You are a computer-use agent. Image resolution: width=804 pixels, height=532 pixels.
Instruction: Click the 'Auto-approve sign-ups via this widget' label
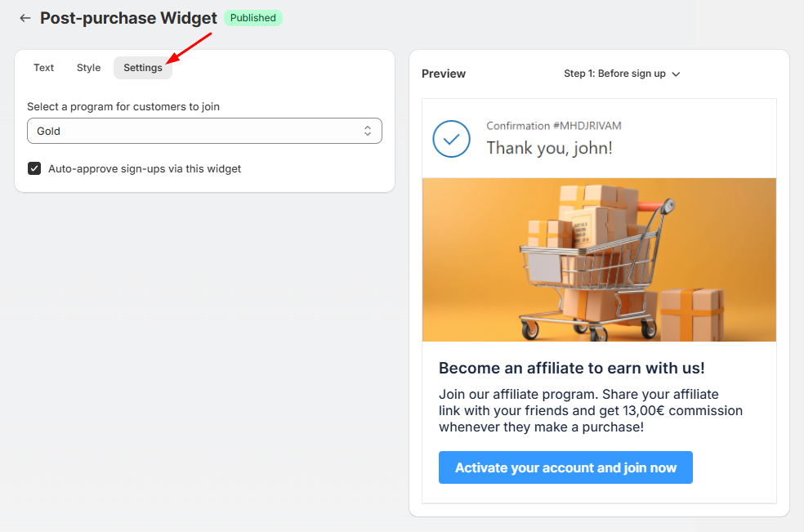(145, 169)
